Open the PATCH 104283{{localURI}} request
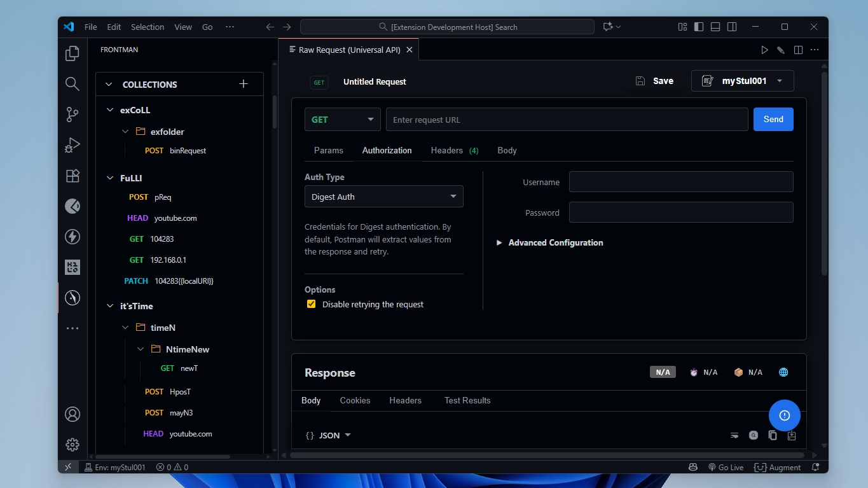868x488 pixels. [169, 281]
